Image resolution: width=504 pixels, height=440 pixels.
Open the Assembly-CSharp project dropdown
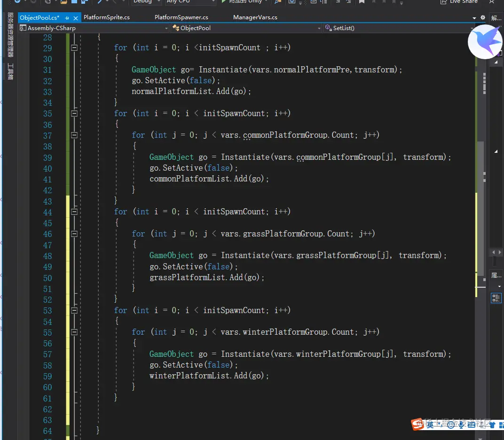tap(166, 28)
